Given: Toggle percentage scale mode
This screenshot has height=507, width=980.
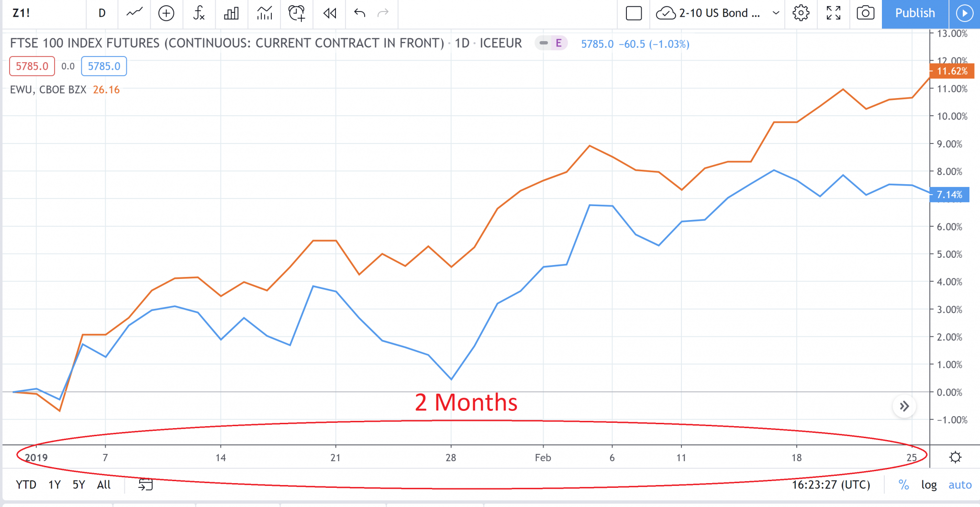Looking at the screenshot, I should pos(903,485).
